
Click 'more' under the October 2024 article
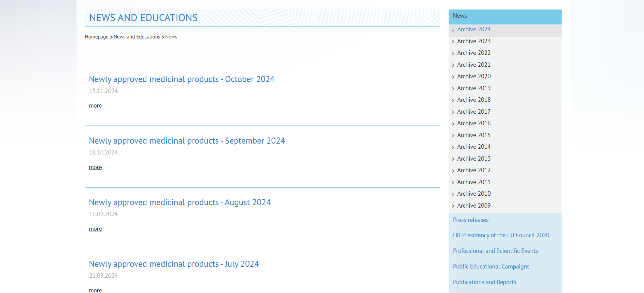(x=95, y=106)
